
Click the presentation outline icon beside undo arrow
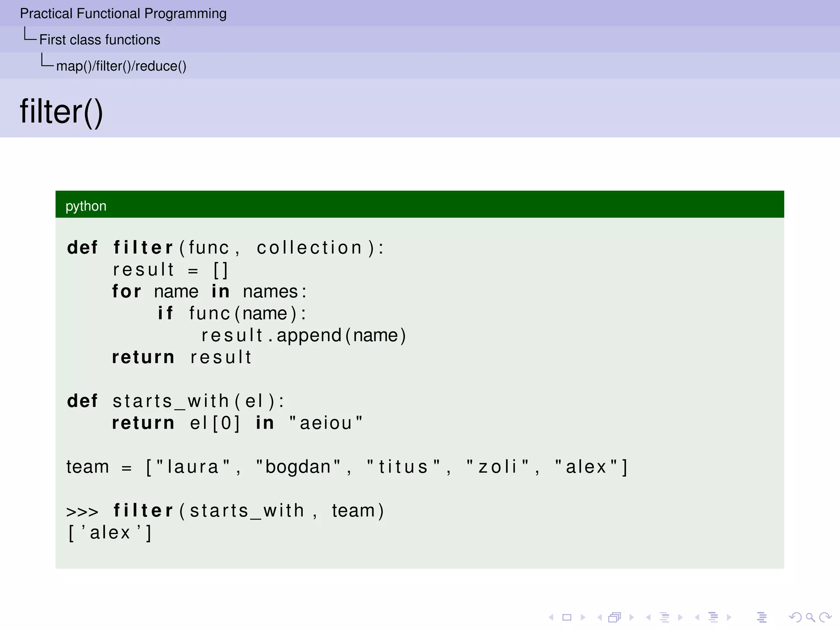click(x=762, y=617)
